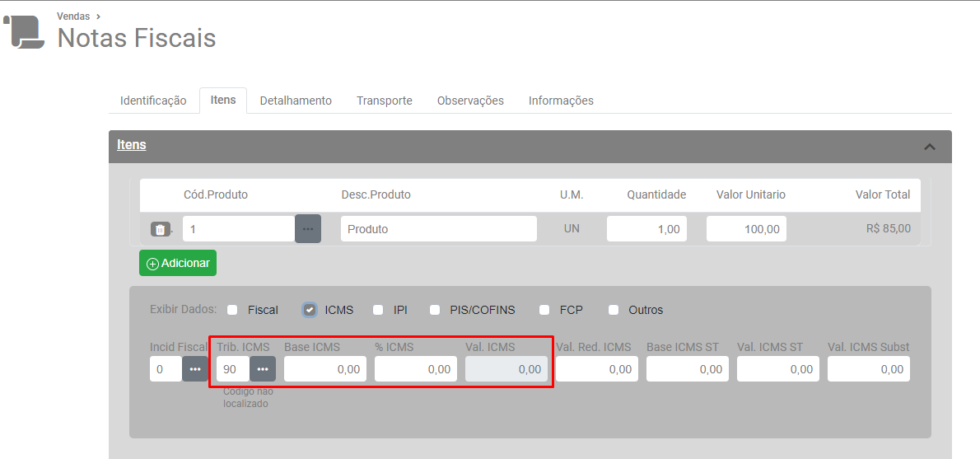
Task: Focus the Val. ICMS ST input field
Action: pyautogui.click(x=779, y=369)
